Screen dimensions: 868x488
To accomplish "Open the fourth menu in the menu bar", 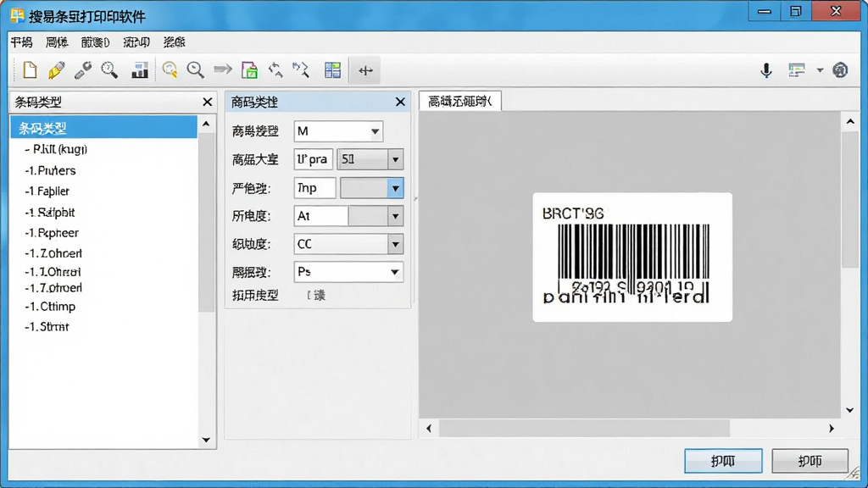I will pyautogui.click(x=136, y=42).
